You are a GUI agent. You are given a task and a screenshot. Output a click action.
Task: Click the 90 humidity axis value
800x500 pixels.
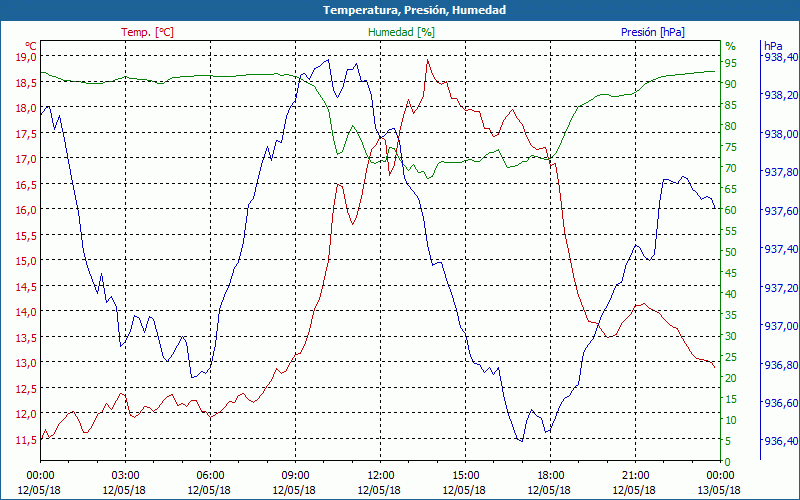tap(731, 84)
